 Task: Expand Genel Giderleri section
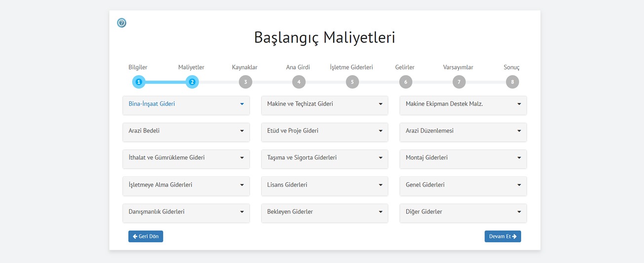463,186
